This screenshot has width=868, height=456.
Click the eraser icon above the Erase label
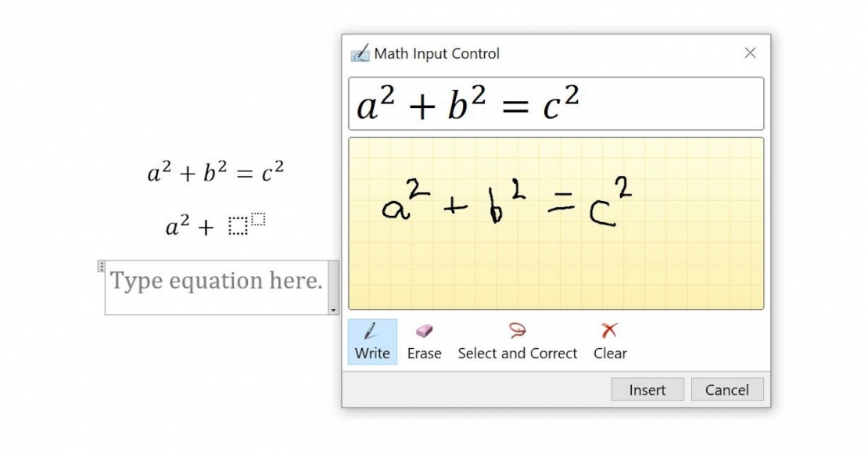424,330
